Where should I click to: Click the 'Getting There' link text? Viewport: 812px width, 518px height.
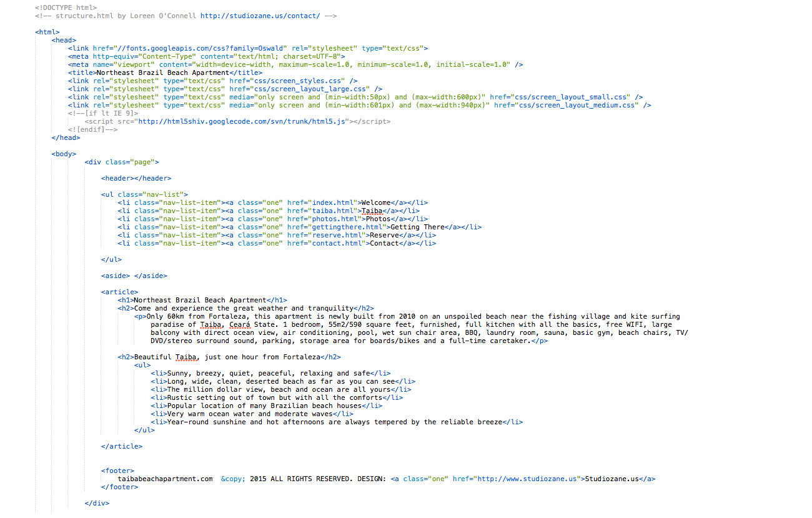click(x=417, y=227)
